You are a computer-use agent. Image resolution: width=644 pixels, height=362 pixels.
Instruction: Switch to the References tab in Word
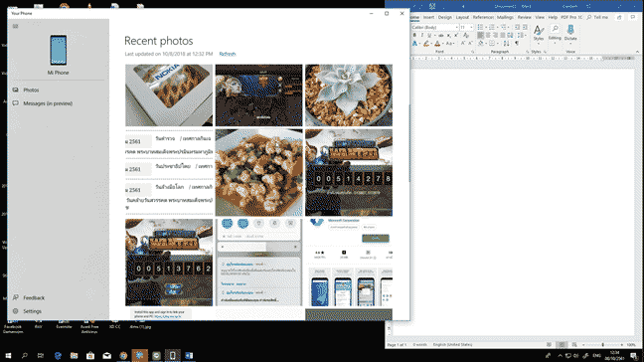click(x=483, y=17)
